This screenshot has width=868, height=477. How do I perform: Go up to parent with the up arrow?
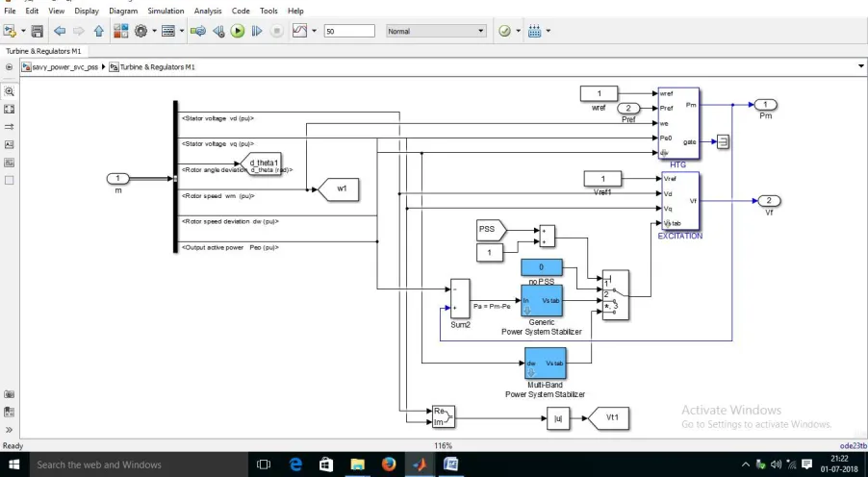(x=98, y=31)
